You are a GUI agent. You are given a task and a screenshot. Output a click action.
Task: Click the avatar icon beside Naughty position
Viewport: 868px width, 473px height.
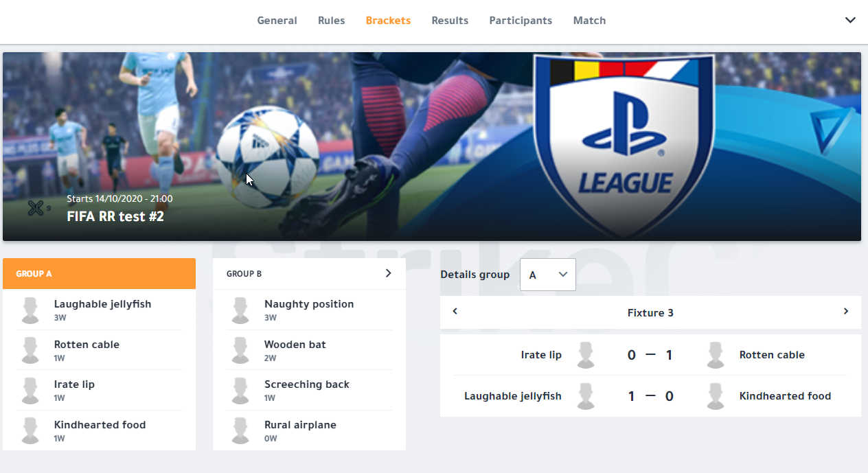pos(240,310)
